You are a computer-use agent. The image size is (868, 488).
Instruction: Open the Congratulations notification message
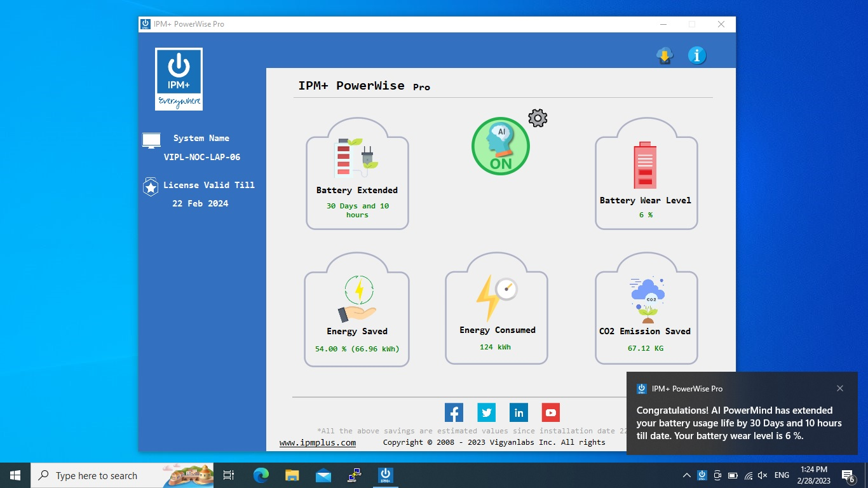(739, 423)
